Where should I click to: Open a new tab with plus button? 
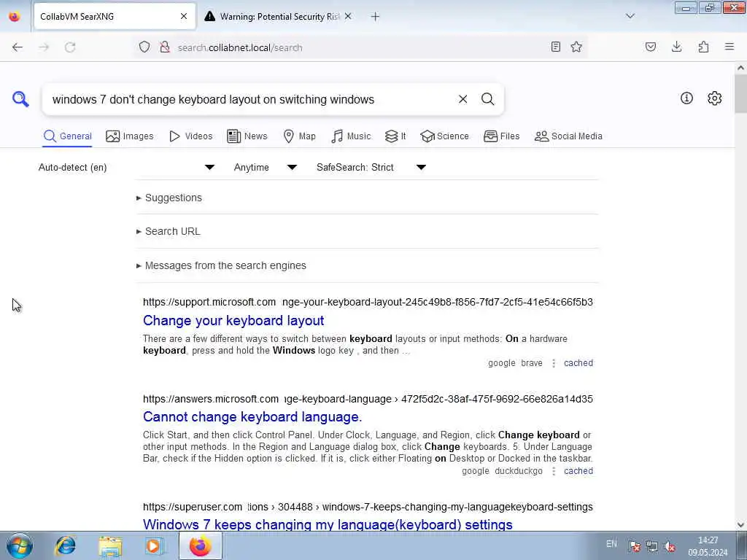[375, 17]
